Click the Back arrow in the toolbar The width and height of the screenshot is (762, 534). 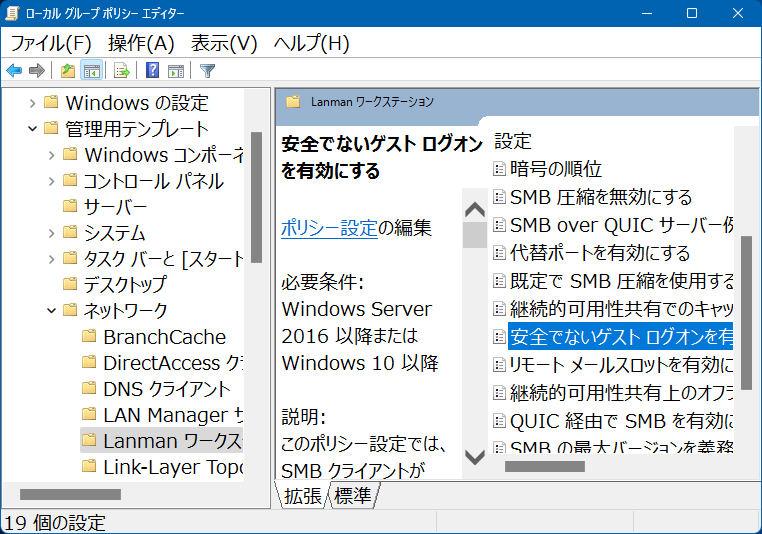[14, 70]
